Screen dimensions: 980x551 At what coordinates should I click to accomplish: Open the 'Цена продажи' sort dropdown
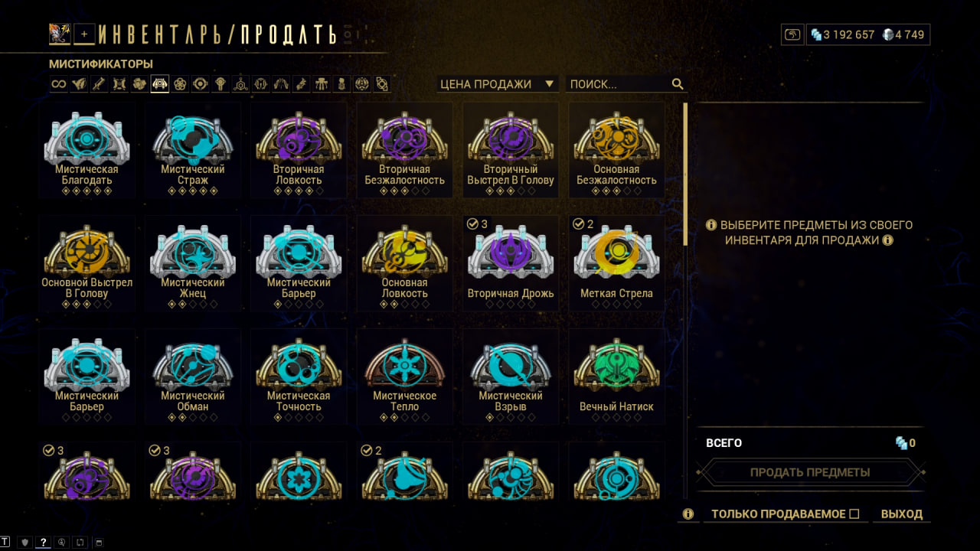[497, 84]
